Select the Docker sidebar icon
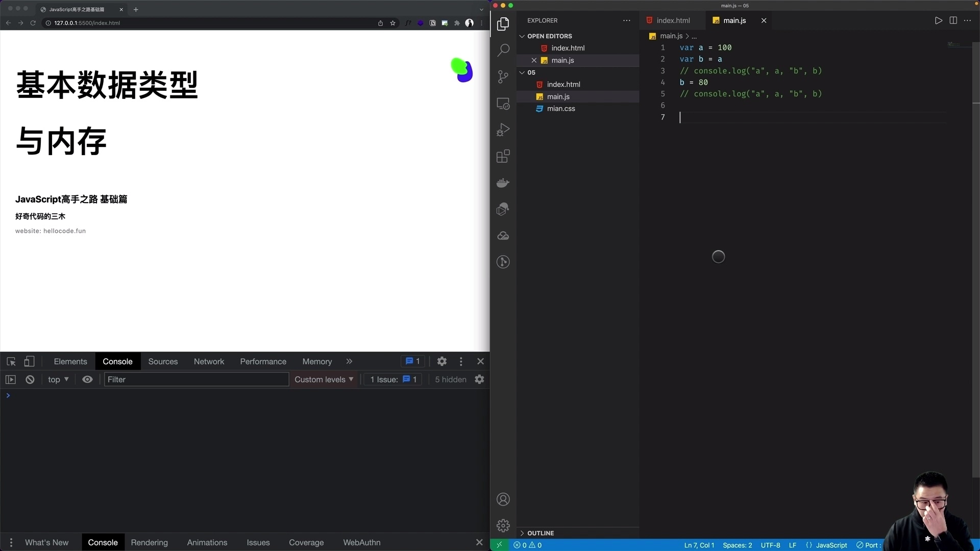 tap(503, 183)
